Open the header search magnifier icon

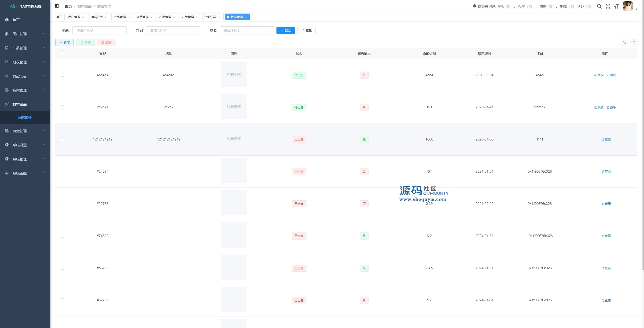pyautogui.click(x=599, y=6)
